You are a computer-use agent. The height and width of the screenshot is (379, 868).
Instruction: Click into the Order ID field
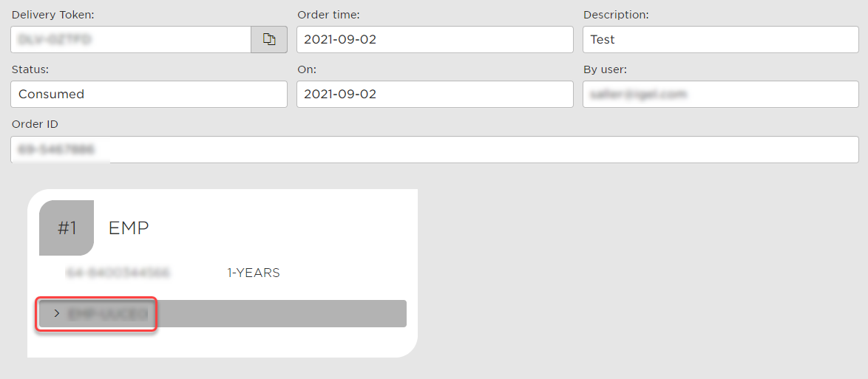coord(435,149)
